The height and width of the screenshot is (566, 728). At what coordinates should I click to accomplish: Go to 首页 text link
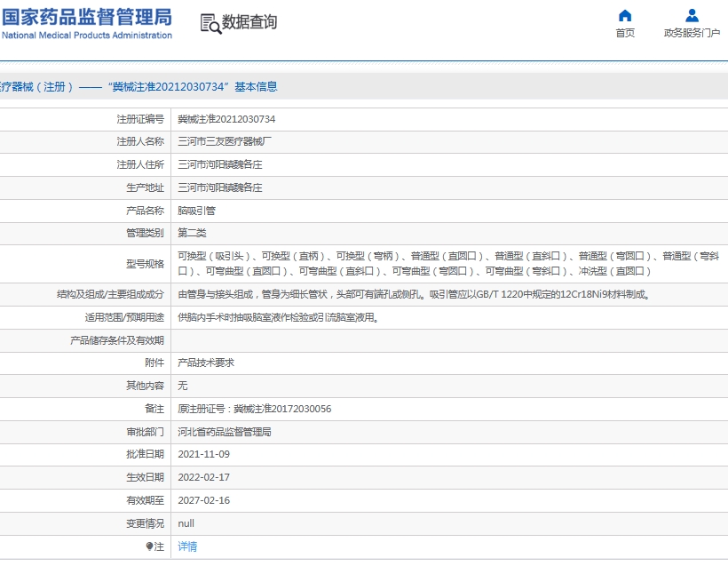coord(625,33)
